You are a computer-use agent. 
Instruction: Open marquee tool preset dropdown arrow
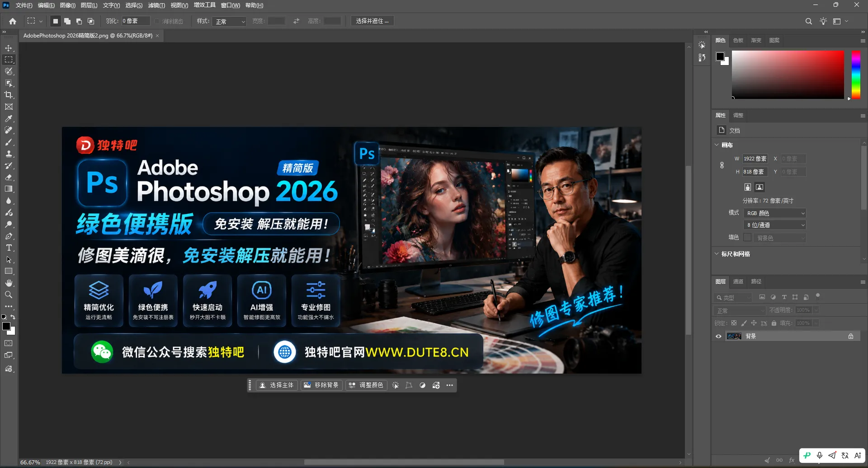pyautogui.click(x=41, y=21)
